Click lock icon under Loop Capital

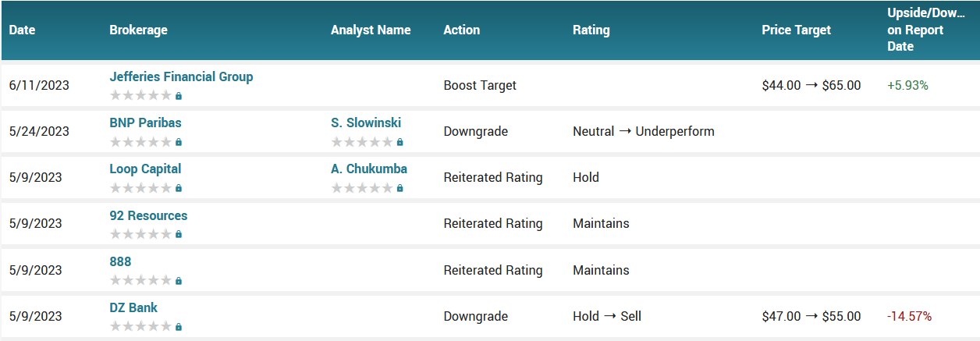[179, 188]
